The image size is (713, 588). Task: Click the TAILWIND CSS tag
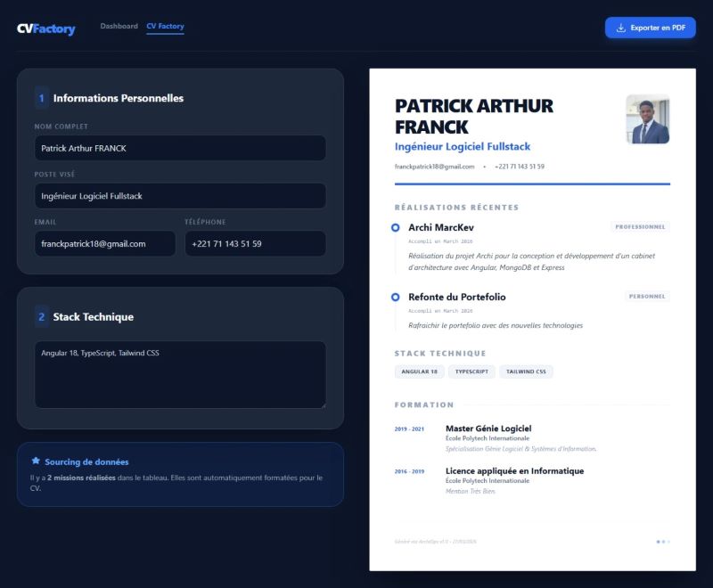pyautogui.click(x=526, y=372)
